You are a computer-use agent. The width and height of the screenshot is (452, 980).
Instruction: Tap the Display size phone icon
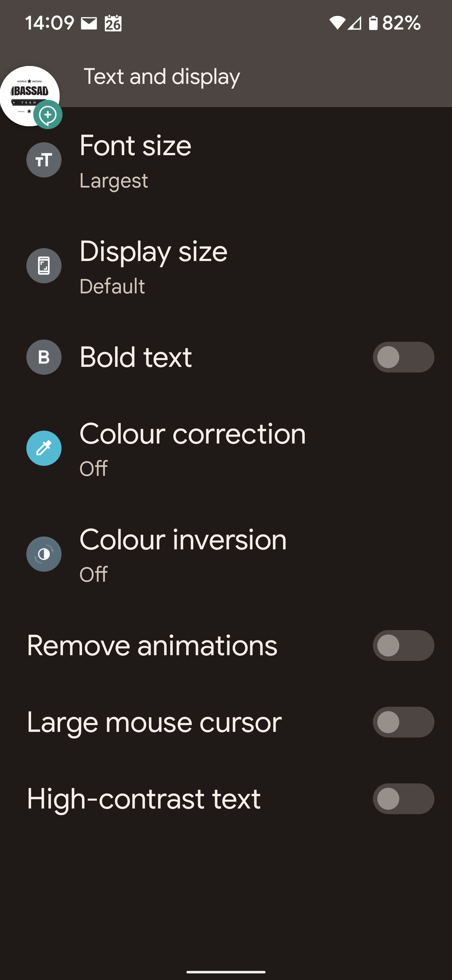coord(44,265)
